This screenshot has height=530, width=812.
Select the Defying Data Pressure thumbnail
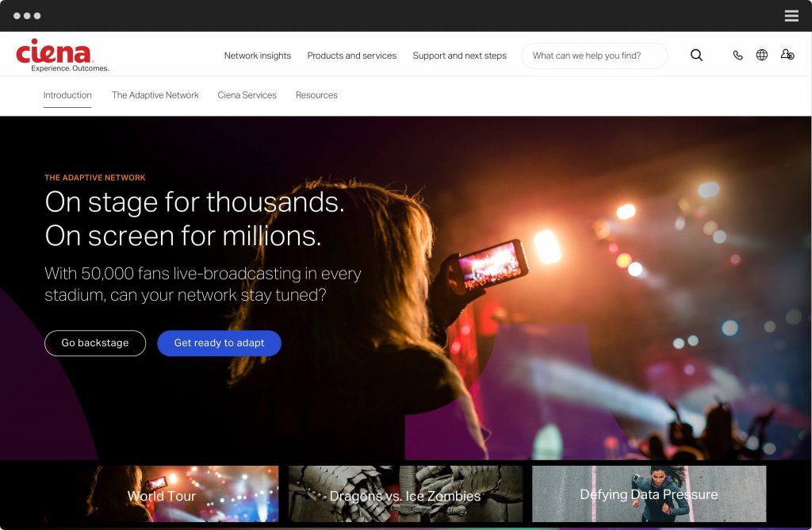click(x=649, y=494)
